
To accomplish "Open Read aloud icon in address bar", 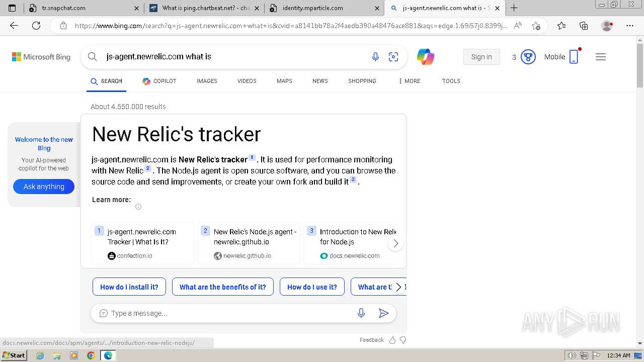I will pyautogui.click(x=518, y=26).
